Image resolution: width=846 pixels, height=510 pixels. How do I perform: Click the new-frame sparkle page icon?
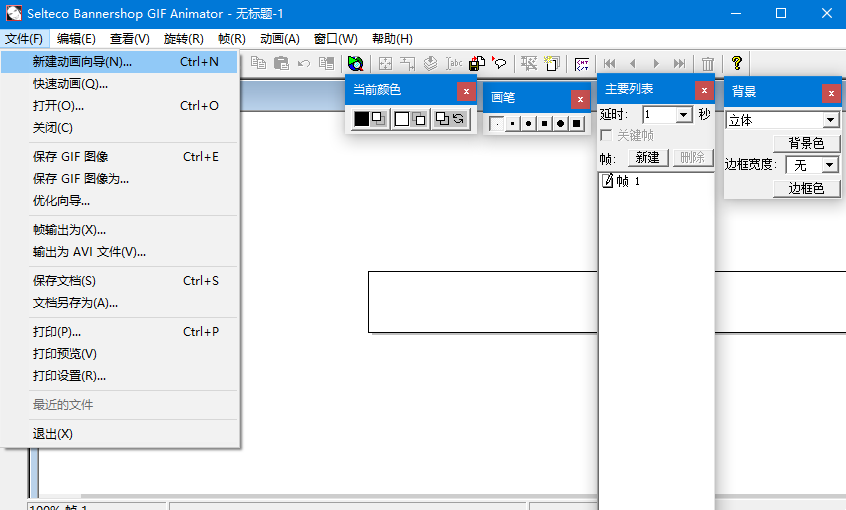(x=552, y=63)
